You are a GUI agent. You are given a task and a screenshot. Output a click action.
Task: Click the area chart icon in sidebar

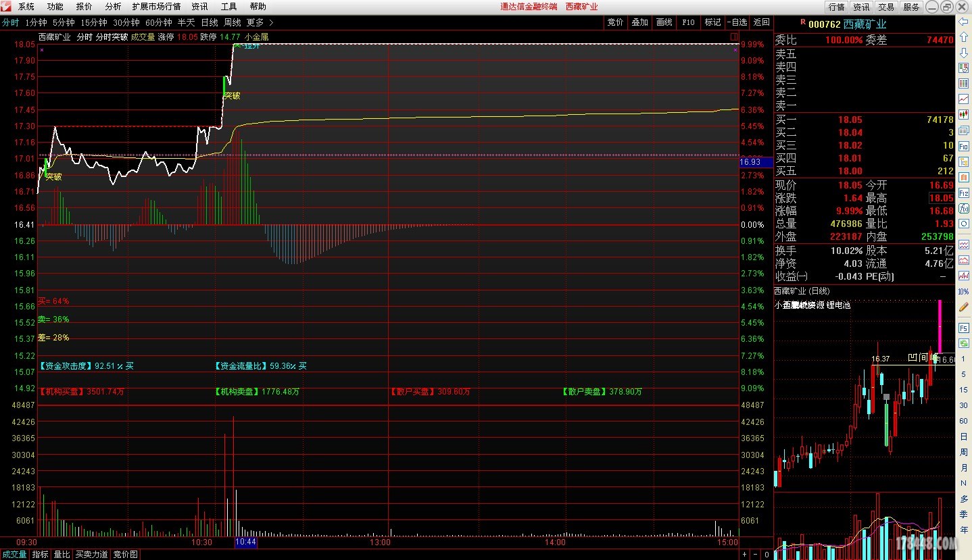[963, 261]
